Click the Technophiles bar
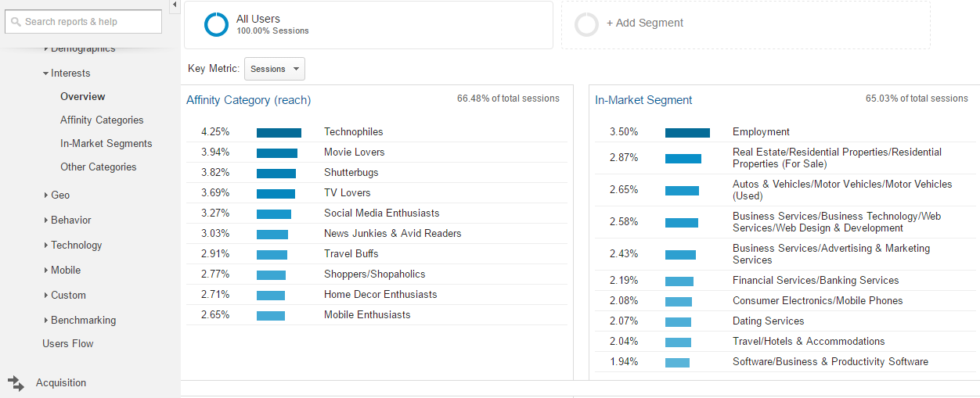This screenshot has height=398, width=980. click(x=279, y=132)
